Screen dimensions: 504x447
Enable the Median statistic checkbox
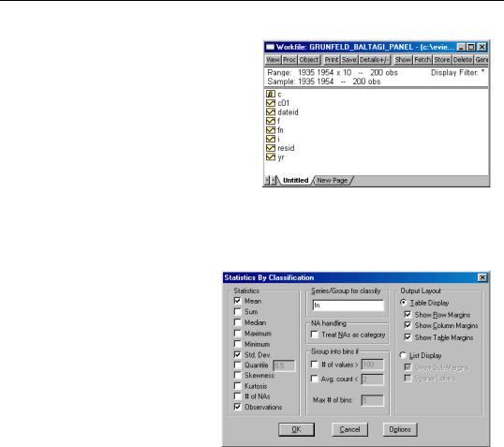pyautogui.click(x=237, y=322)
